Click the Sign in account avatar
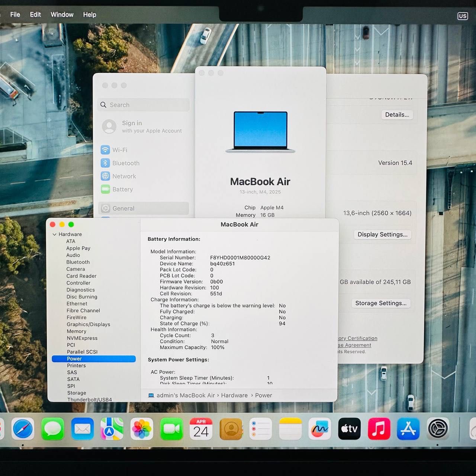Image resolution: width=476 pixels, height=476 pixels. click(x=109, y=126)
